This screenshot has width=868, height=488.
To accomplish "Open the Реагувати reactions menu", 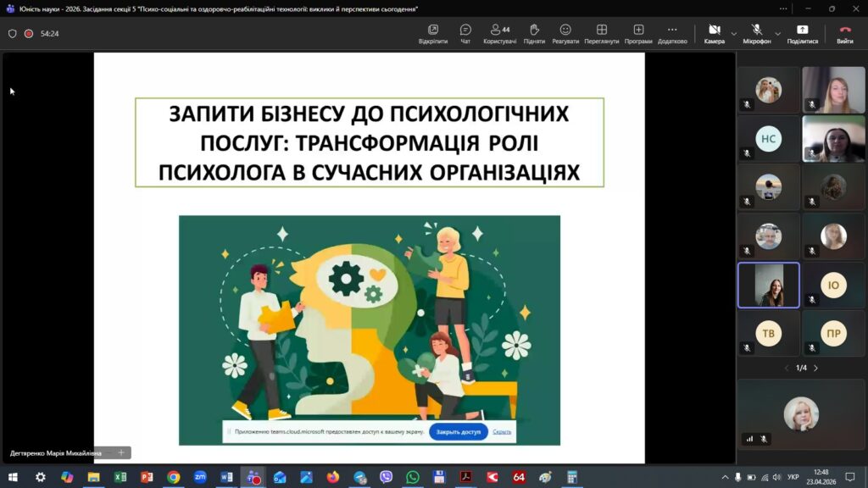I will 565,34.
